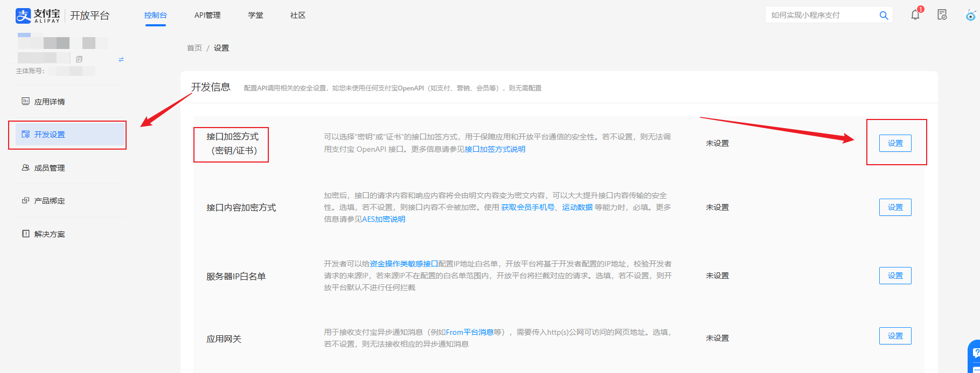
Task: Click 未设置 status in 接口内容加密方式 row
Action: click(x=717, y=207)
